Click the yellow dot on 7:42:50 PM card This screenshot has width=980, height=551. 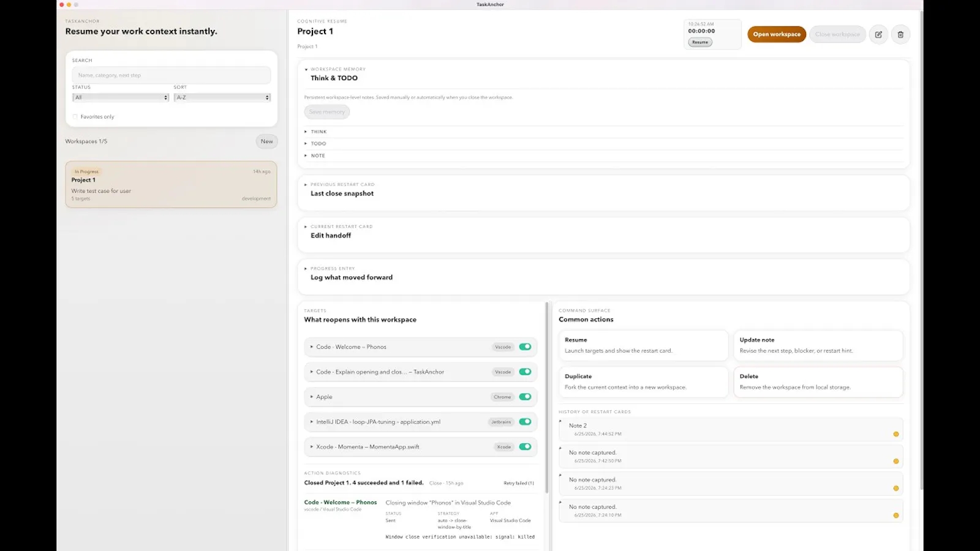[895, 461]
